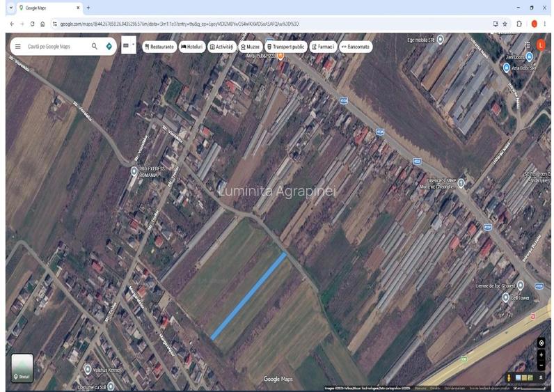Select the Street View pegman
The height and width of the screenshot is (392, 554).
[x=509, y=378]
